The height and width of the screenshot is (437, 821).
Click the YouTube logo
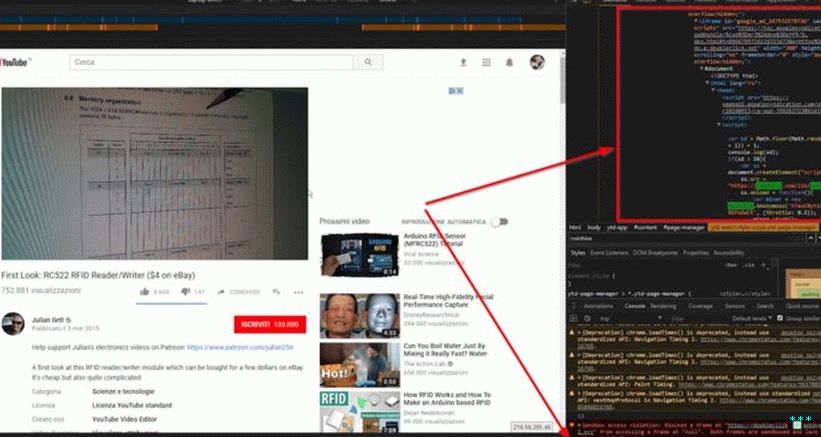[14, 62]
